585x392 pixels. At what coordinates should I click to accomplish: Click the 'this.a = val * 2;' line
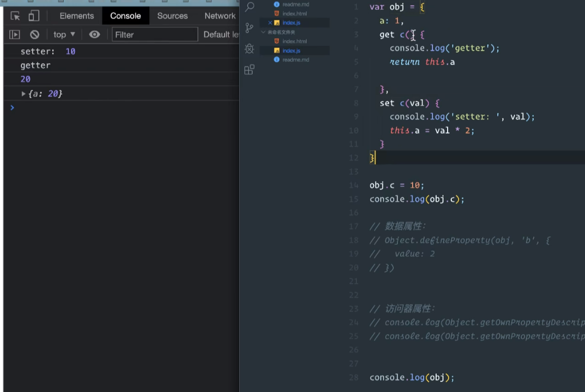[x=431, y=130]
